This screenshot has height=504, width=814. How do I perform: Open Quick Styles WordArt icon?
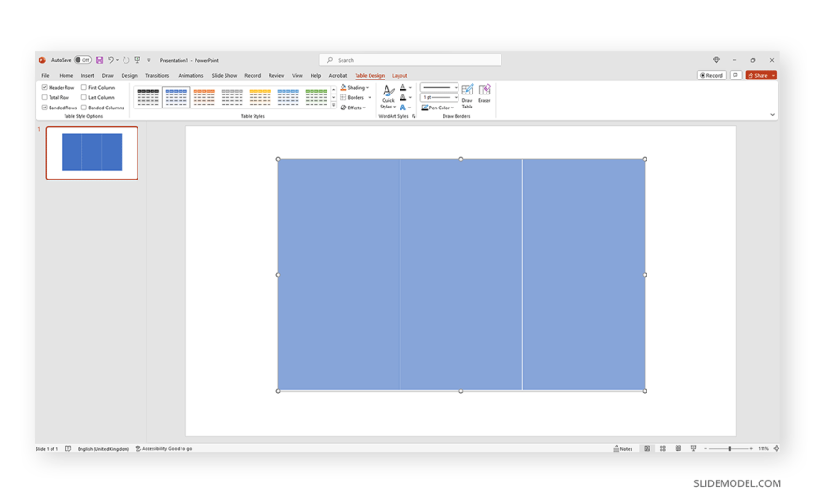[x=387, y=97]
